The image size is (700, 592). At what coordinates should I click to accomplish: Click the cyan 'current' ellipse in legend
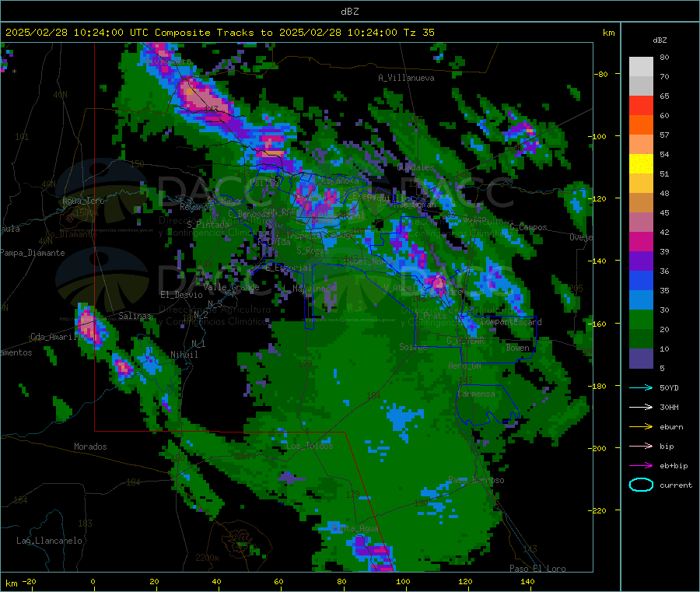click(641, 485)
